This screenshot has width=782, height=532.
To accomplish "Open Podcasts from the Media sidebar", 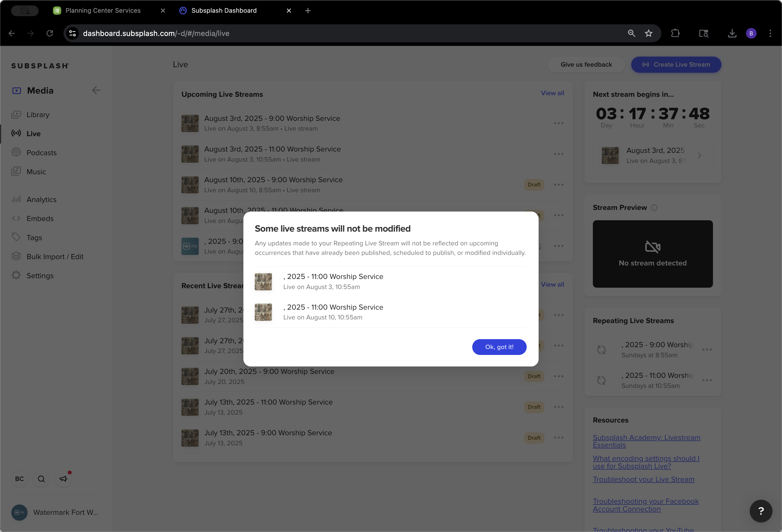I will click(x=41, y=153).
